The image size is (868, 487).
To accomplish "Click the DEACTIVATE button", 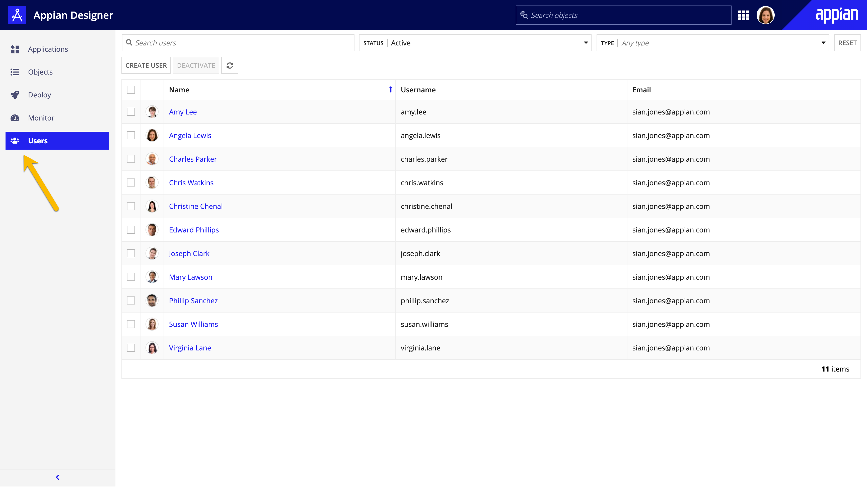I will coord(196,66).
